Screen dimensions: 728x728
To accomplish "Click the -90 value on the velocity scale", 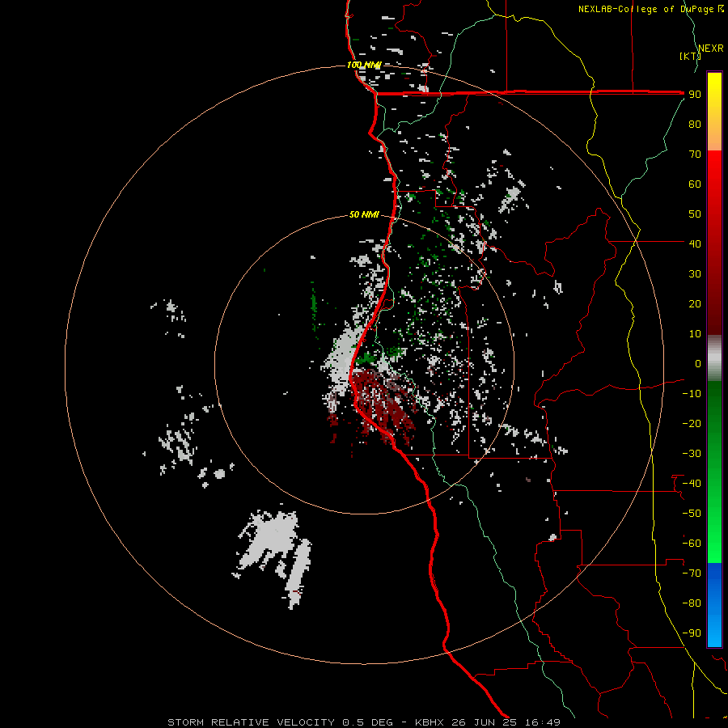I will click(692, 633).
